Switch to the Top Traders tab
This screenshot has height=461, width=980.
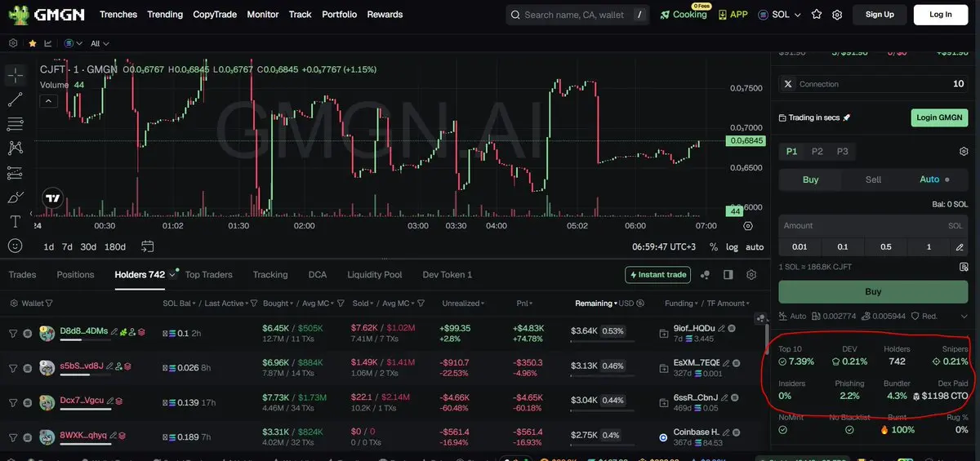208,275
